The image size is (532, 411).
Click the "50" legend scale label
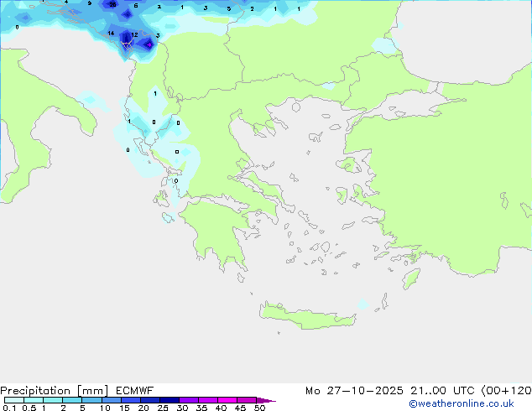click(260, 408)
